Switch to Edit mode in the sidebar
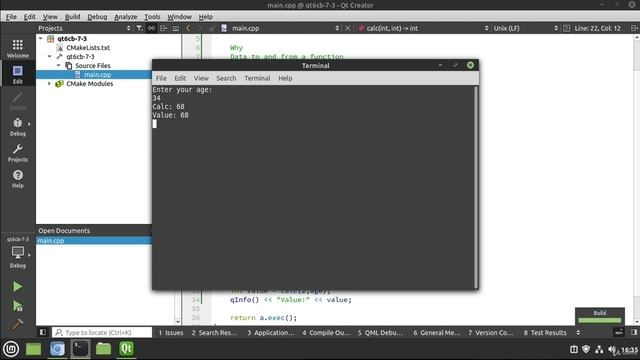 (x=18, y=74)
